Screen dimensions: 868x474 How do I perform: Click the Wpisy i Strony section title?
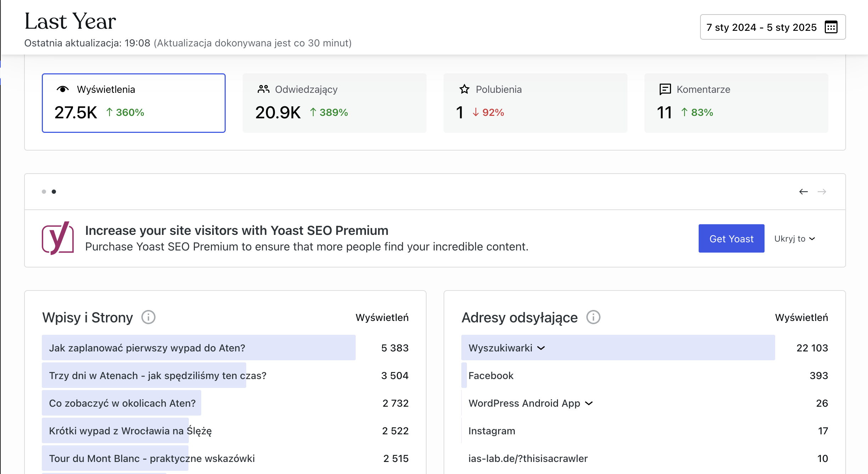[x=88, y=317]
